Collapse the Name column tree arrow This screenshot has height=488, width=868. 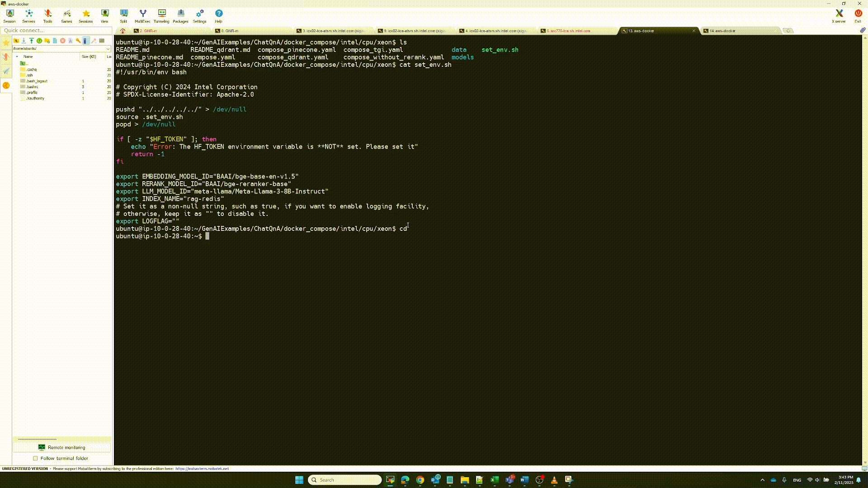click(17, 56)
